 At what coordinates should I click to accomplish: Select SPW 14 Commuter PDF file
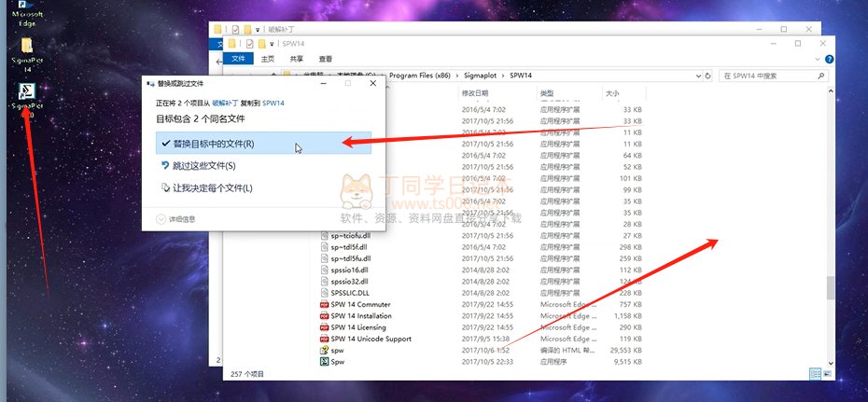pyautogui.click(x=360, y=304)
